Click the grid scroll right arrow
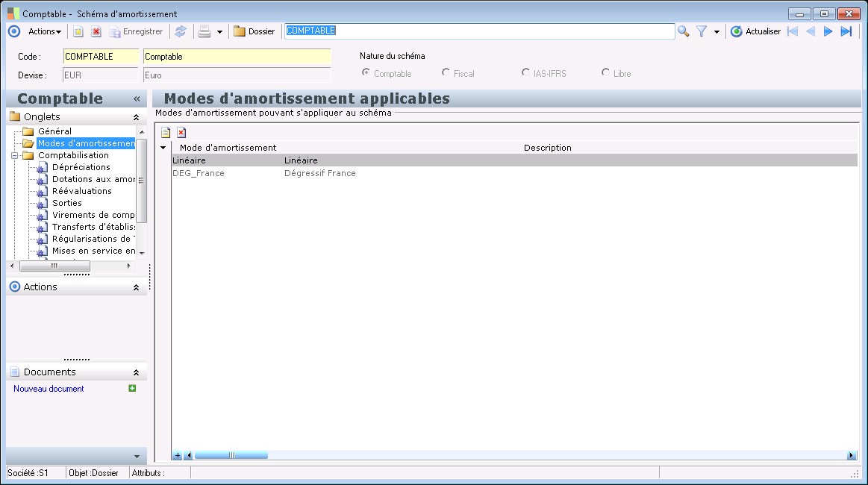The width and height of the screenshot is (868, 485). pyautogui.click(x=852, y=456)
